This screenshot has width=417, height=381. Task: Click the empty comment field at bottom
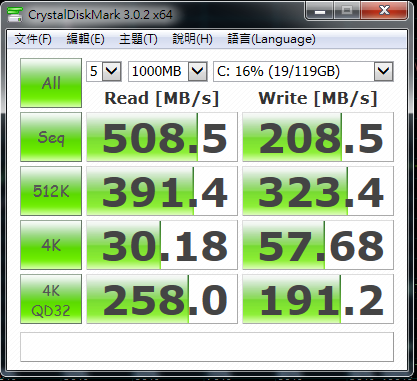click(207, 347)
